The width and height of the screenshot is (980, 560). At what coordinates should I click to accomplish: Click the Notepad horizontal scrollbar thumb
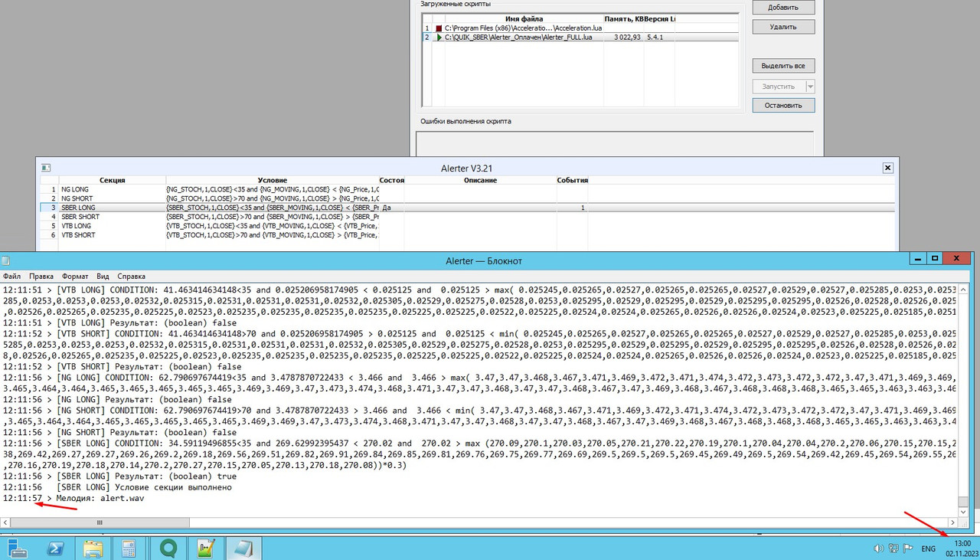click(x=100, y=522)
